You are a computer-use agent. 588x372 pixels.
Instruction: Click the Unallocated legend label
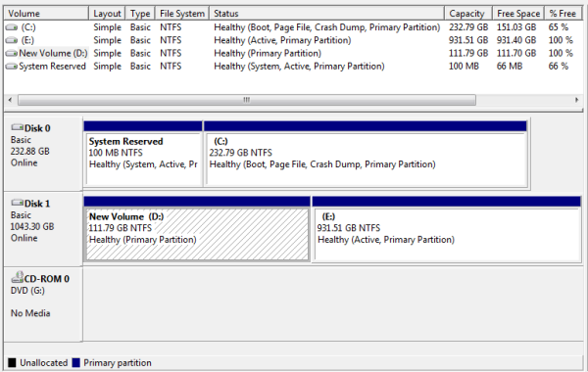(43, 362)
